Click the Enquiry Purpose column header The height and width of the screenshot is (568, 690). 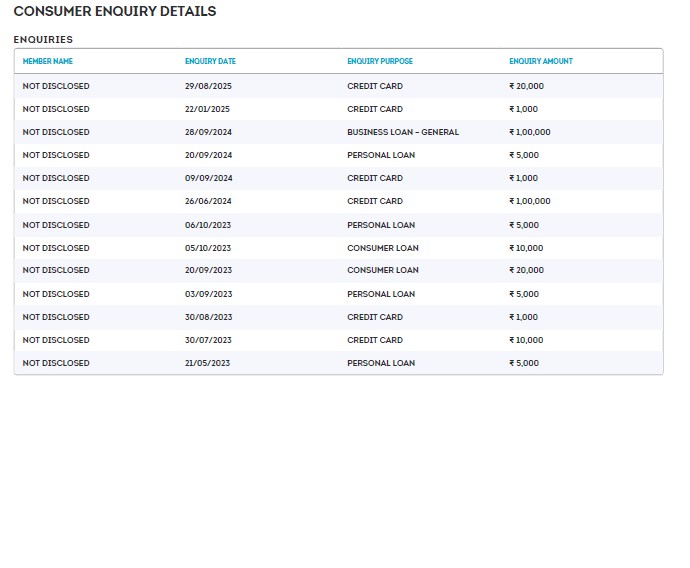point(380,61)
